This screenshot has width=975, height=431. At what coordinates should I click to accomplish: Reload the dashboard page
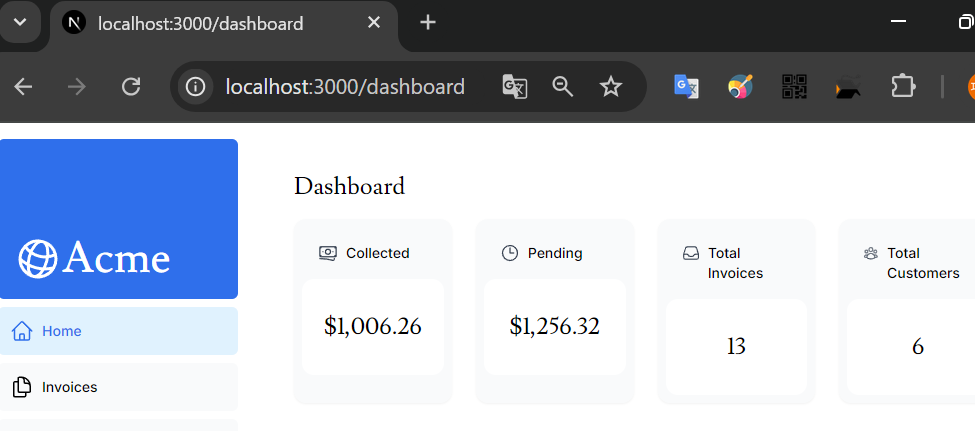[131, 87]
